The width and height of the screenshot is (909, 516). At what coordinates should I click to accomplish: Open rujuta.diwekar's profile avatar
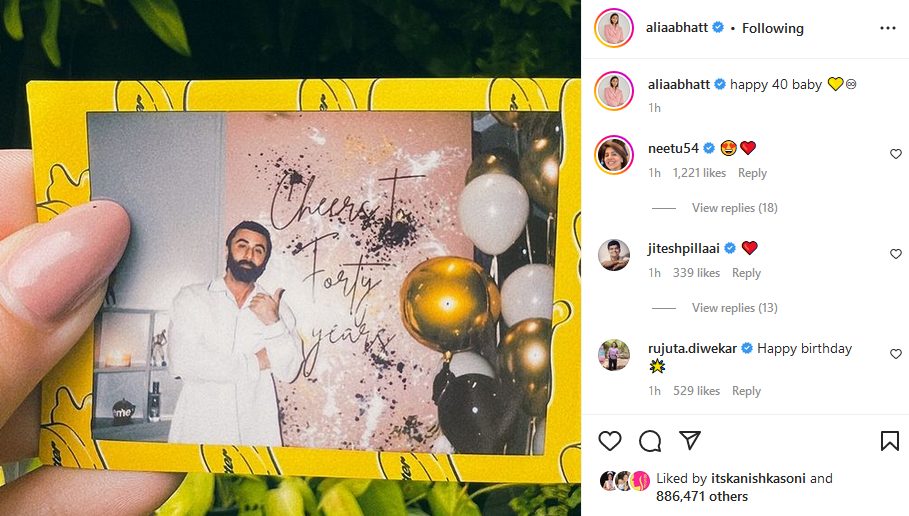tap(614, 355)
